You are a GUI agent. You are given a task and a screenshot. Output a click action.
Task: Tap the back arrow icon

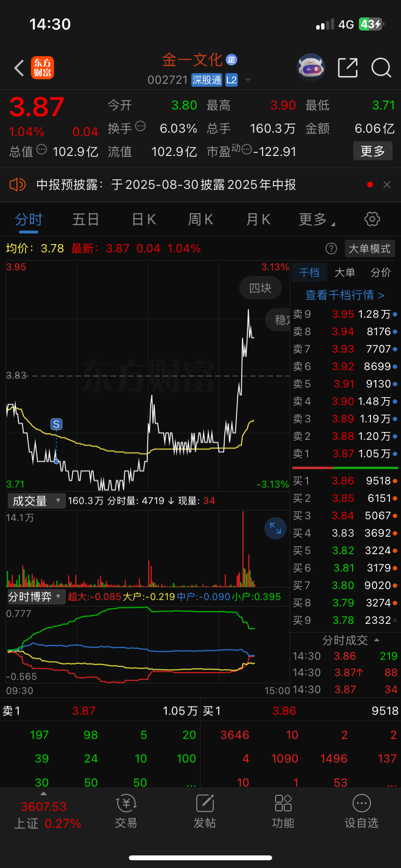[x=19, y=68]
